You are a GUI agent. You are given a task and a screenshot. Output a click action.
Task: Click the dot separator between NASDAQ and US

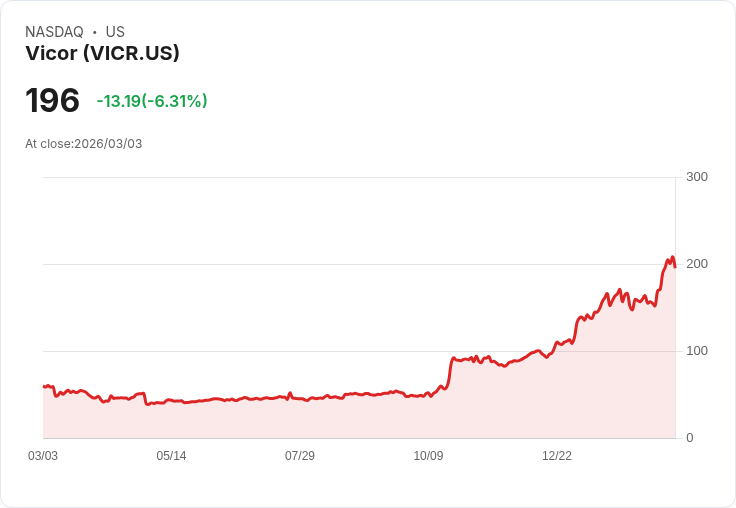pos(95,32)
